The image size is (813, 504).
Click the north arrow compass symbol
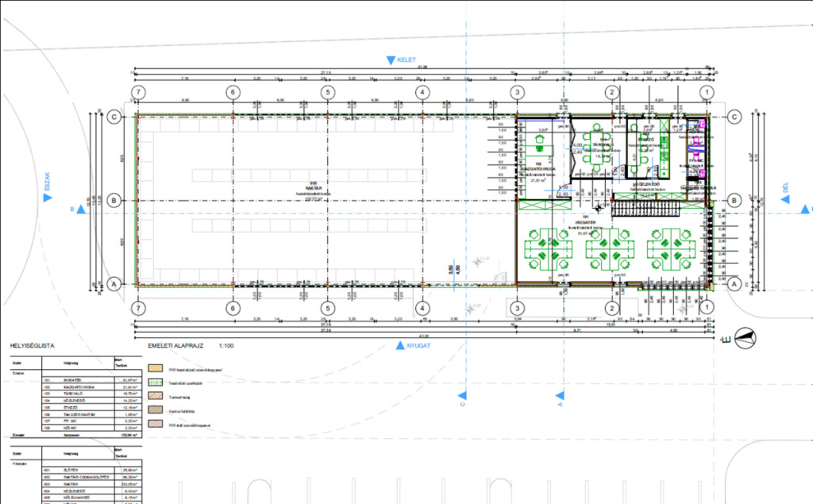742,339
